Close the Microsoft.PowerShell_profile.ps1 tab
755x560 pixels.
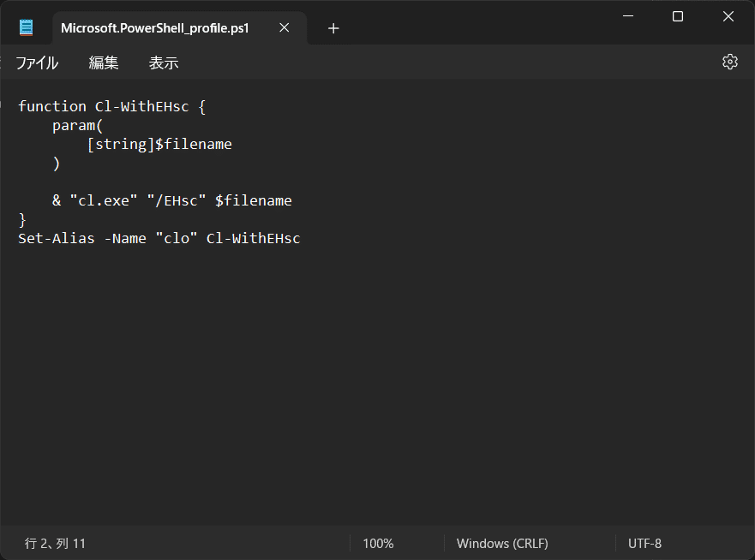[x=284, y=27]
